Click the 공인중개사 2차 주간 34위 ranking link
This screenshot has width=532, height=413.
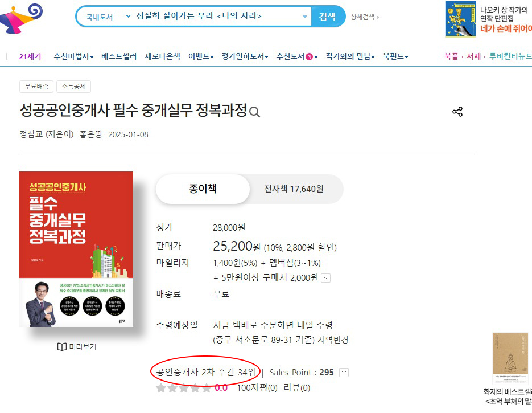click(x=205, y=372)
